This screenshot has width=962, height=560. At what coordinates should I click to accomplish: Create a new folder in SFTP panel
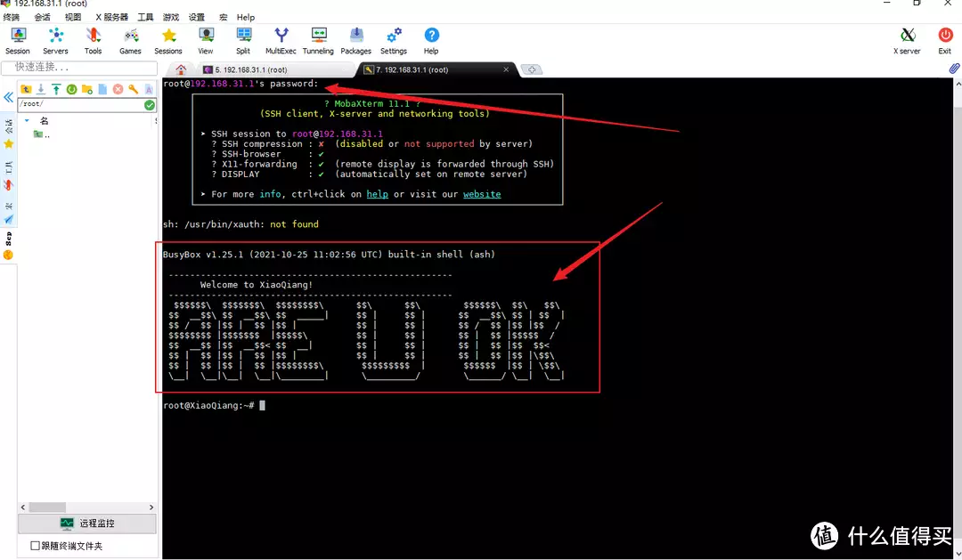pyautogui.click(x=87, y=90)
